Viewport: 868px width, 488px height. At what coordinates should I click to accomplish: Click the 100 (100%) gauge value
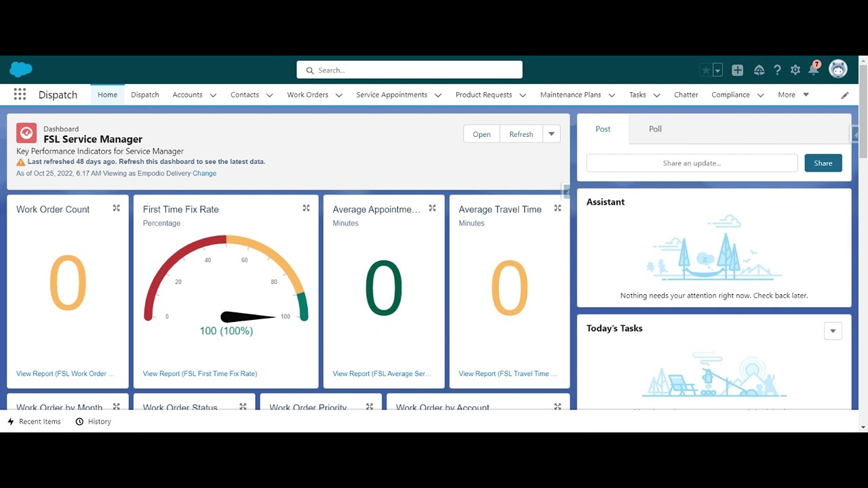point(226,331)
